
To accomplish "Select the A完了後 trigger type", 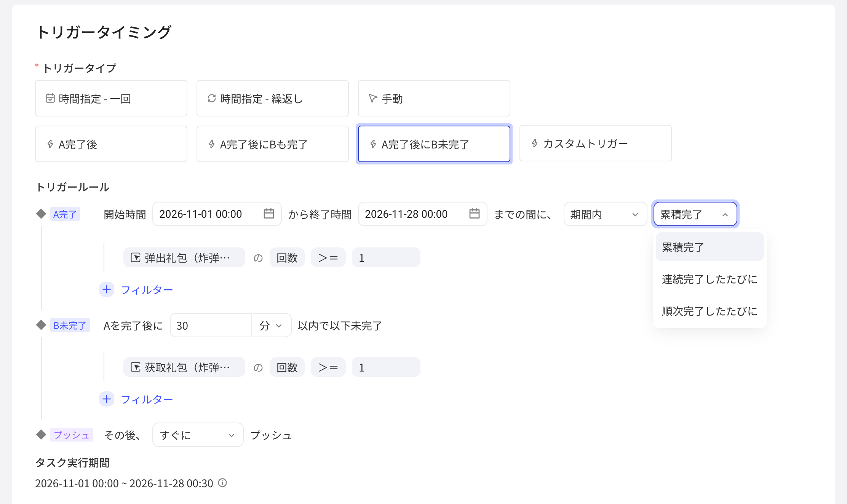I will pos(111,144).
